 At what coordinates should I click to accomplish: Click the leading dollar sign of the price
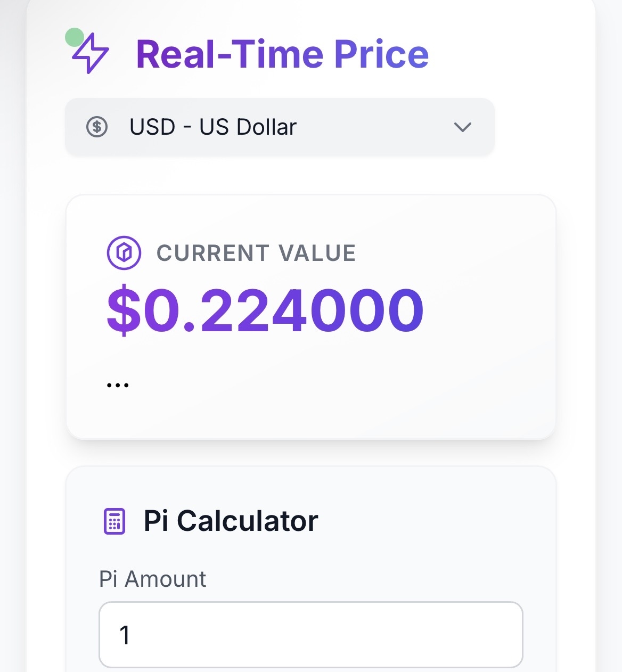tap(123, 310)
